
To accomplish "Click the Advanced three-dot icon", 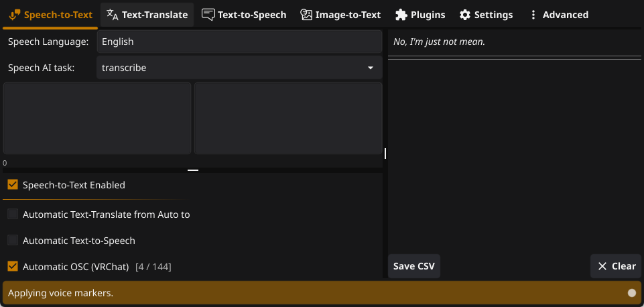I will click(x=533, y=15).
